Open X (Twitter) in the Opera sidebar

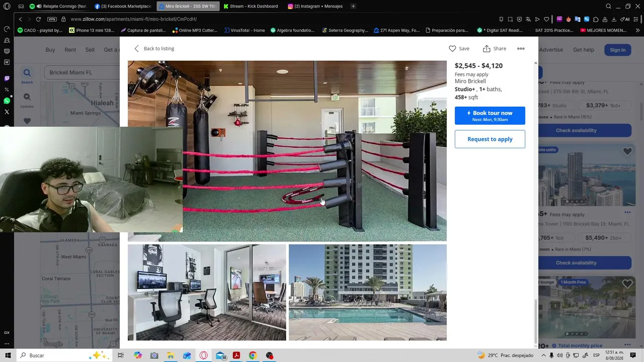tap(7, 112)
